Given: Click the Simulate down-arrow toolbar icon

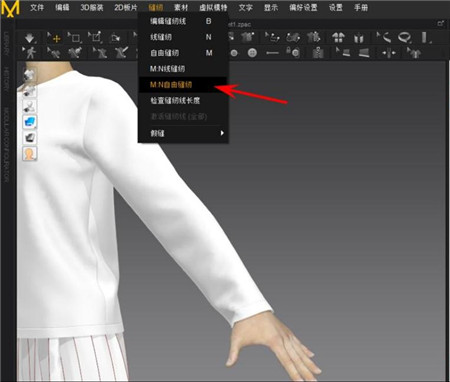Looking at the screenshot, I should (x=29, y=38).
